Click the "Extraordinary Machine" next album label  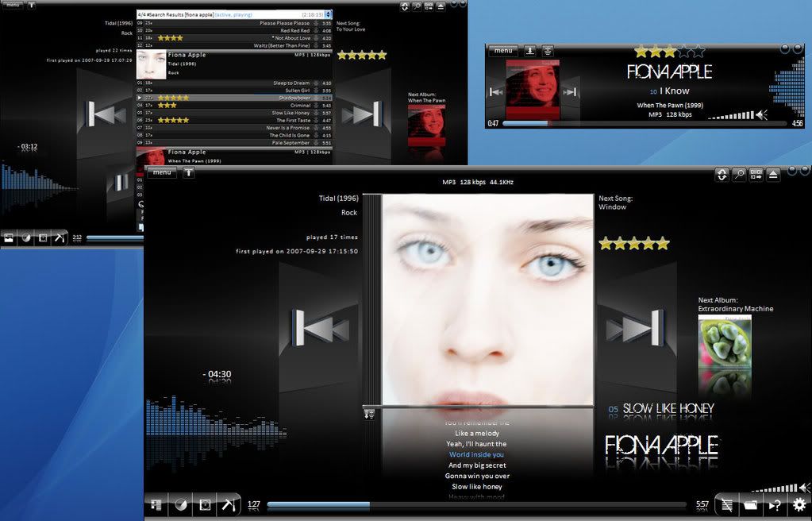tap(735, 308)
